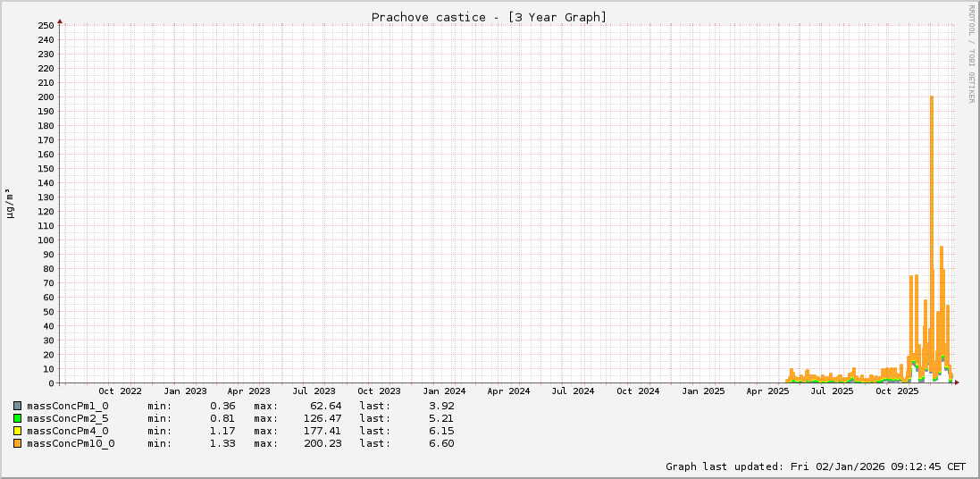Click the yellow massConcPm4_0 legend swatch
Screen dimensions: 980x479
tap(17, 431)
